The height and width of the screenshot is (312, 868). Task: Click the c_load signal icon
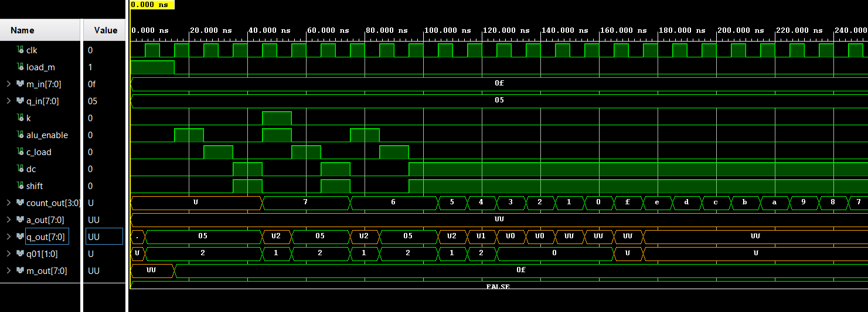click(21, 152)
